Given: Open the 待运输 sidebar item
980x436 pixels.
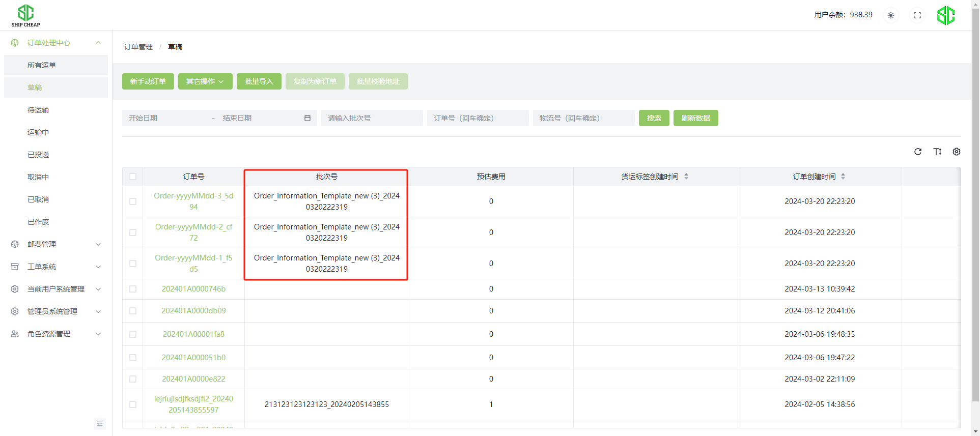Looking at the screenshot, I should pos(38,110).
